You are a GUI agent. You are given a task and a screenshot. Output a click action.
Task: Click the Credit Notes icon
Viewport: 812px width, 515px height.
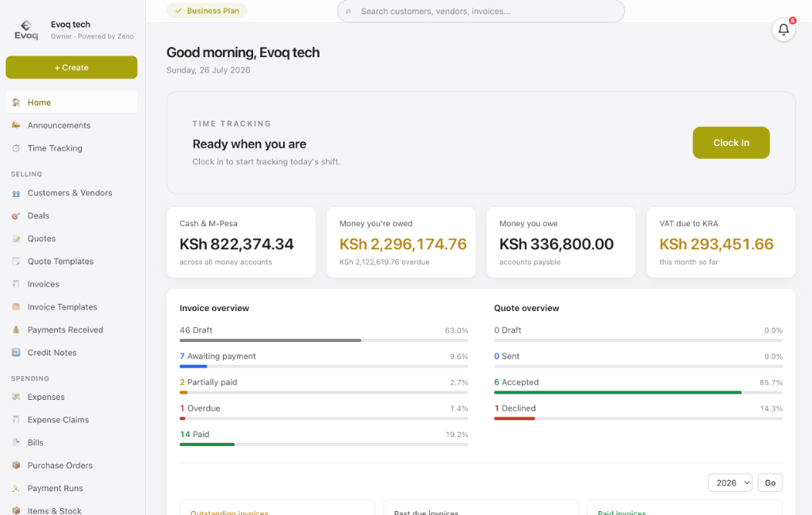[x=16, y=352]
